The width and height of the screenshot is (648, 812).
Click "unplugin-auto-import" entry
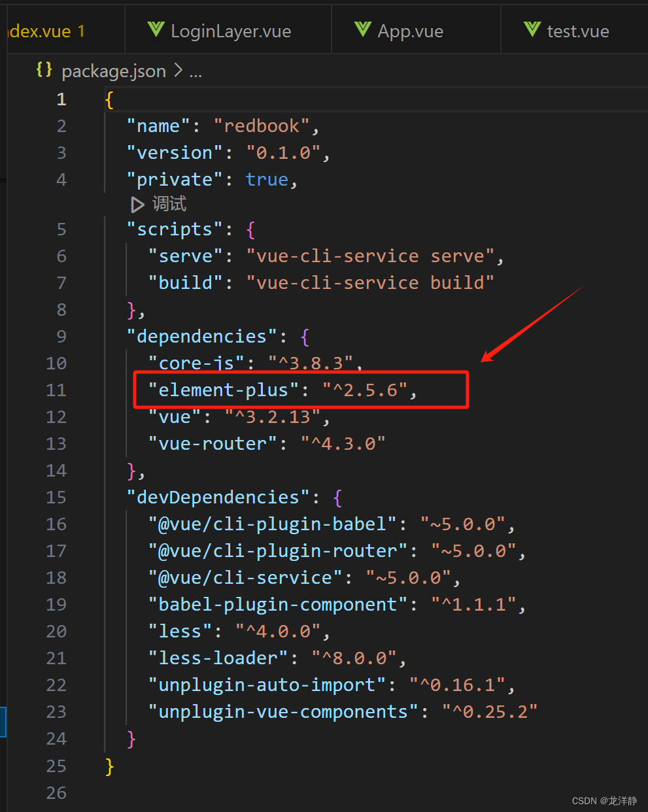pyautogui.click(x=332, y=685)
